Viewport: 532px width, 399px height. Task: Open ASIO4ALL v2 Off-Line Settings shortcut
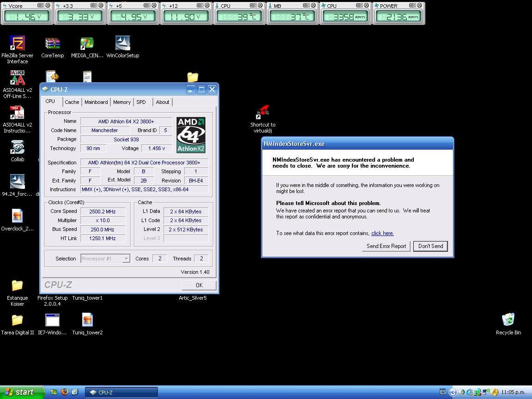17,84
